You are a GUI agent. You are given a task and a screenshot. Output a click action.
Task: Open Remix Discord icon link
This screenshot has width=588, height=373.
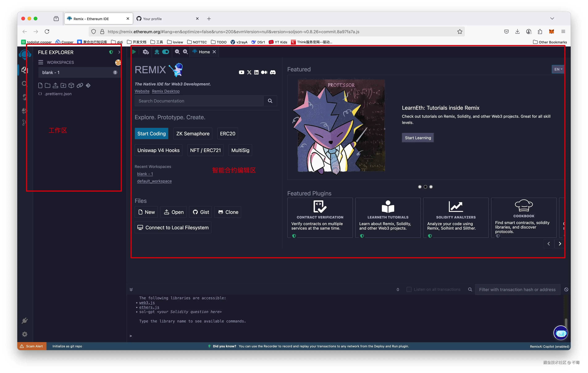click(273, 72)
